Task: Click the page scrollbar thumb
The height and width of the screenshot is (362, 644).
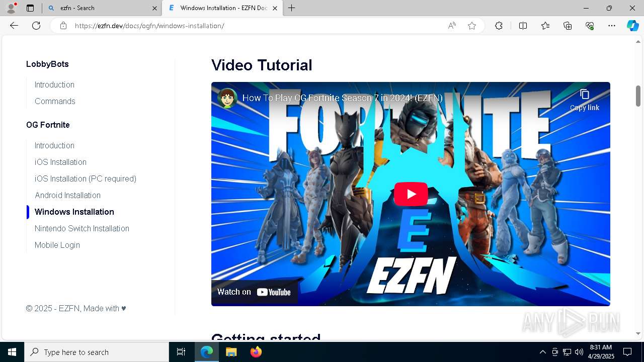Action: coord(638,96)
